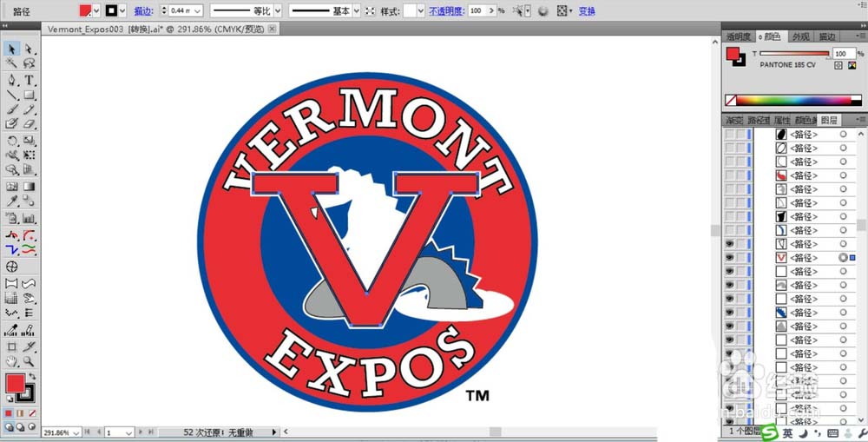Click the Color panel tint value field
Image resolution: width=868 pixels, height=442 pixels.
pos(845,54)
